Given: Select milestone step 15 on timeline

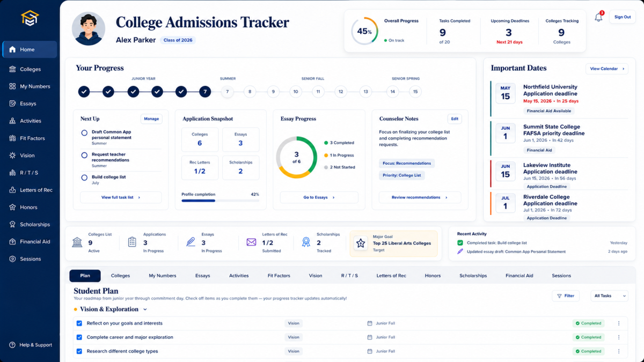Looking at the screenshot, I should tap(415, 92).
